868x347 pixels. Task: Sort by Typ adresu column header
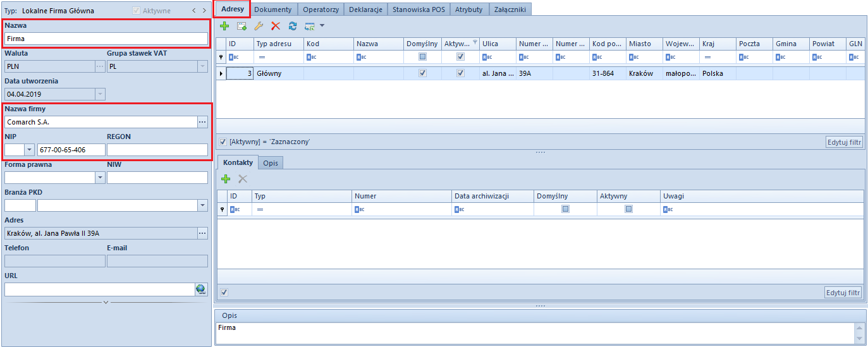(x=278, y=44)
